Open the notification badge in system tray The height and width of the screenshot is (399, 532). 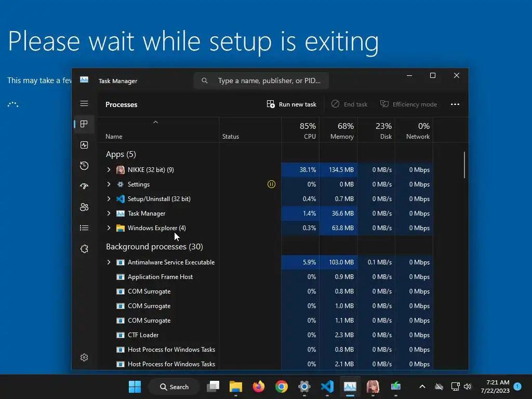pos(517,387)
